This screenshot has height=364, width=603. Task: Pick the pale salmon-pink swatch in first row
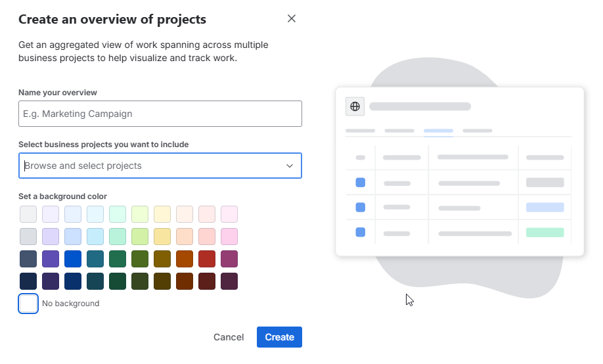(206, 214)
